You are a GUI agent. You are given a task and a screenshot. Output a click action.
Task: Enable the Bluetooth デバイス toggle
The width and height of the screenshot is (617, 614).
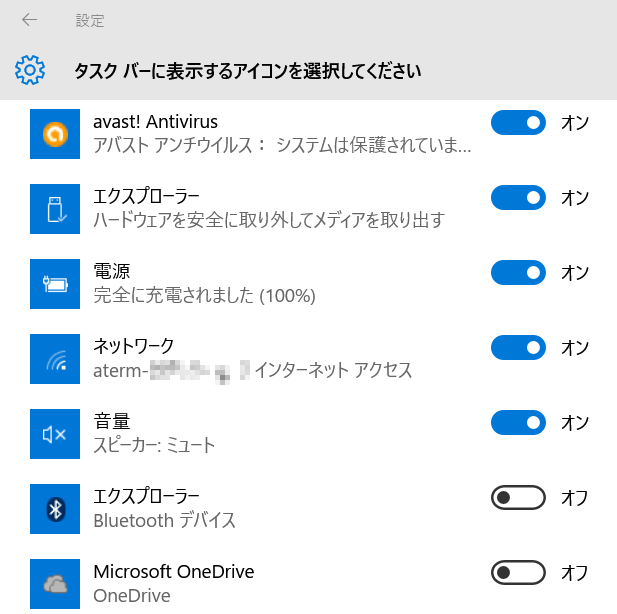point(518,498)
